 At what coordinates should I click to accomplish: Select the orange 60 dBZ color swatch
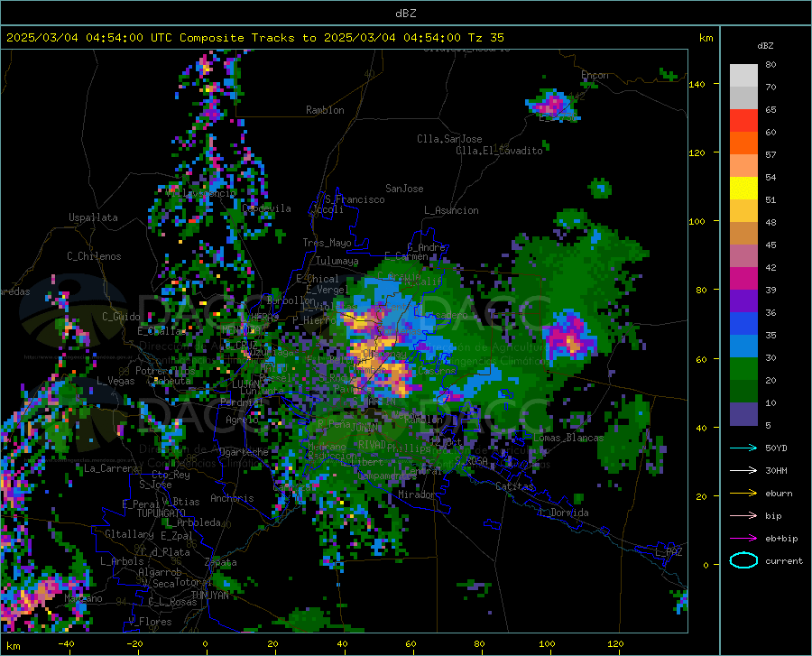[x=743, y=143]
